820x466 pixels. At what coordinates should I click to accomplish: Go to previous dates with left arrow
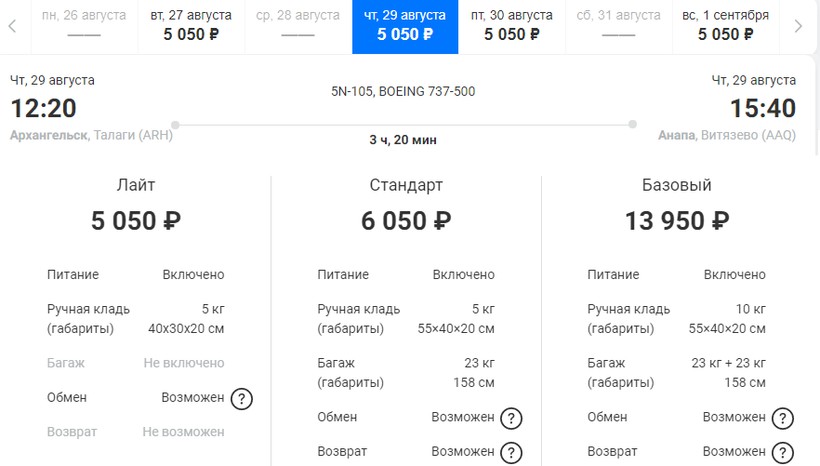pyautogui.click(x=12, y=26)
